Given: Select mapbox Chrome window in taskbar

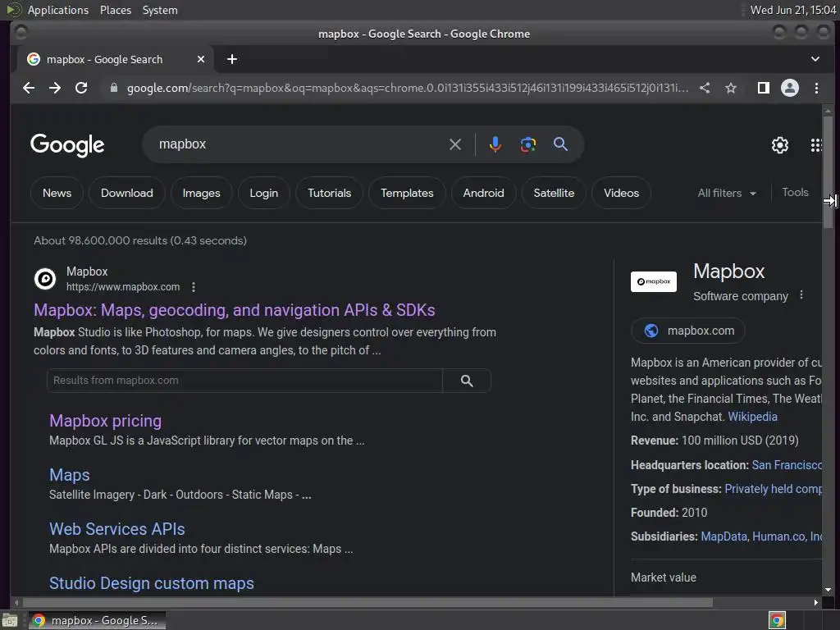Looking at the screenshot, I should 97,620.
